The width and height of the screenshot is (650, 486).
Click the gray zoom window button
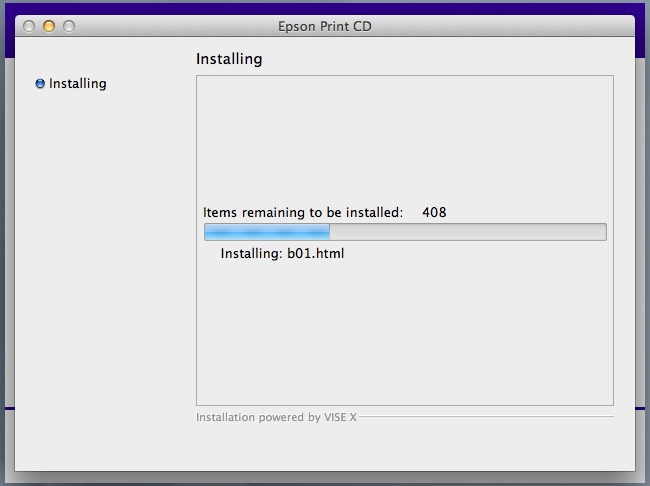tap(69, 26)
